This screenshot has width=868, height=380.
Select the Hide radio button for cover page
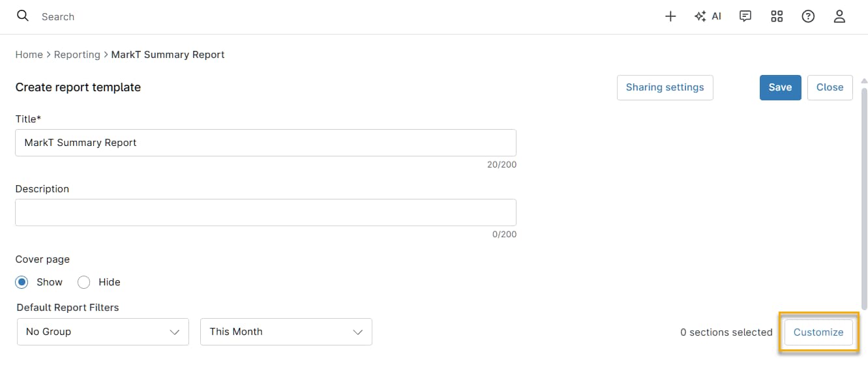pyautogui.click(x=83, y=282)
